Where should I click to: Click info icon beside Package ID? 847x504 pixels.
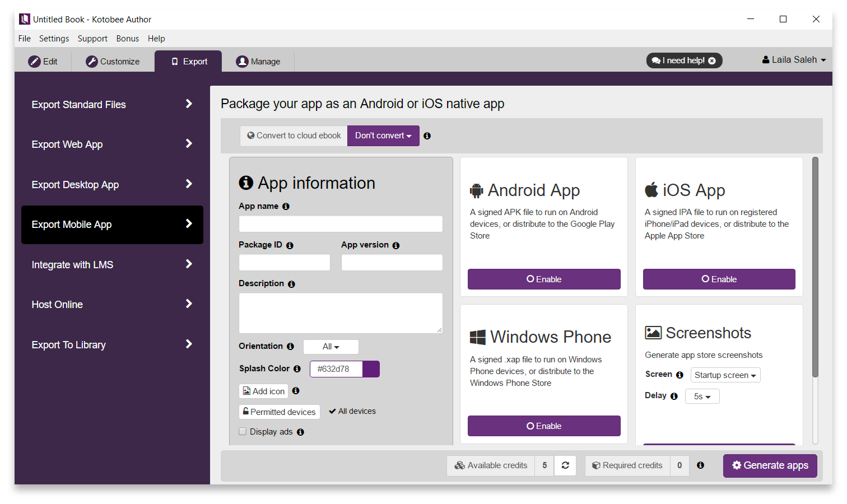point(290,245)
